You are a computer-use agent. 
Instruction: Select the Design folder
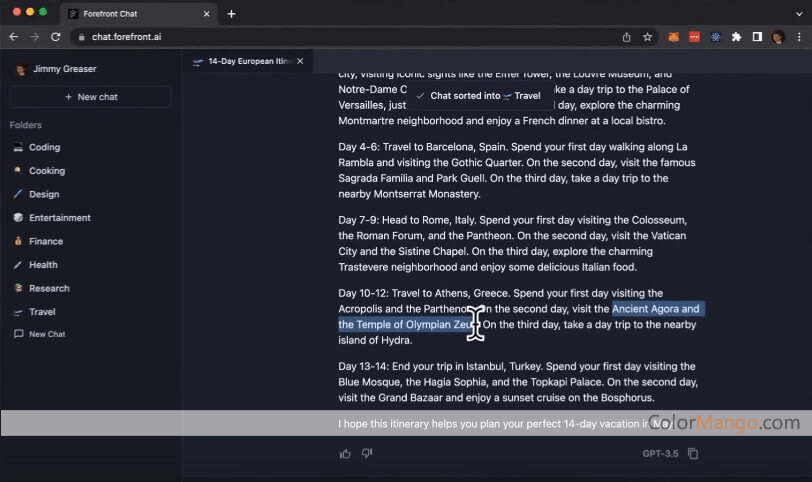point(44,194)
